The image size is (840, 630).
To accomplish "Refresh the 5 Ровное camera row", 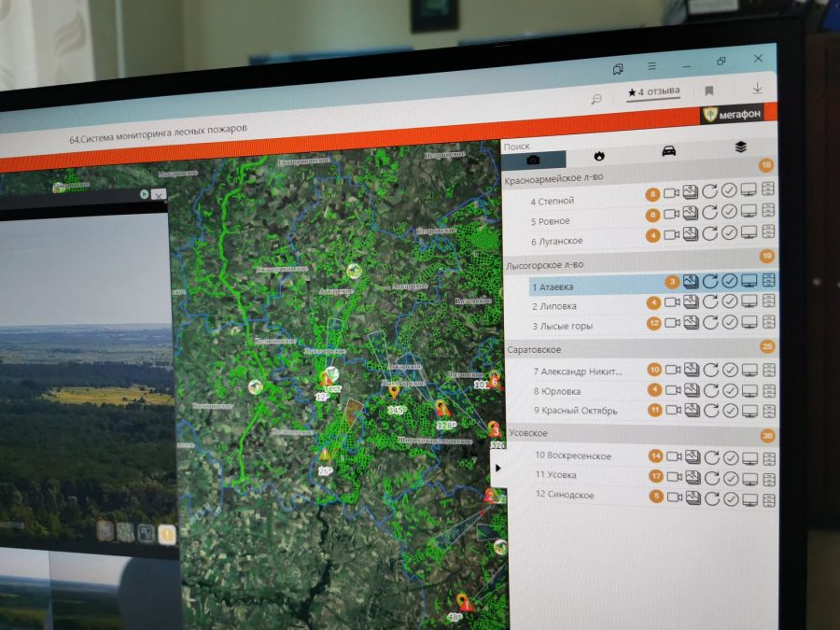I will [x=710, y=213].
